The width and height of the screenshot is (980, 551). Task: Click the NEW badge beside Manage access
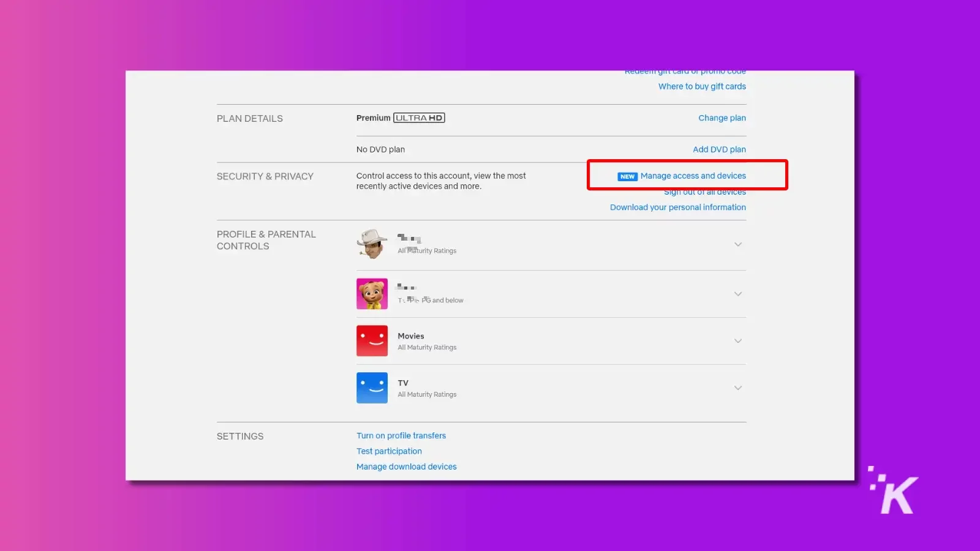point(627,176)
